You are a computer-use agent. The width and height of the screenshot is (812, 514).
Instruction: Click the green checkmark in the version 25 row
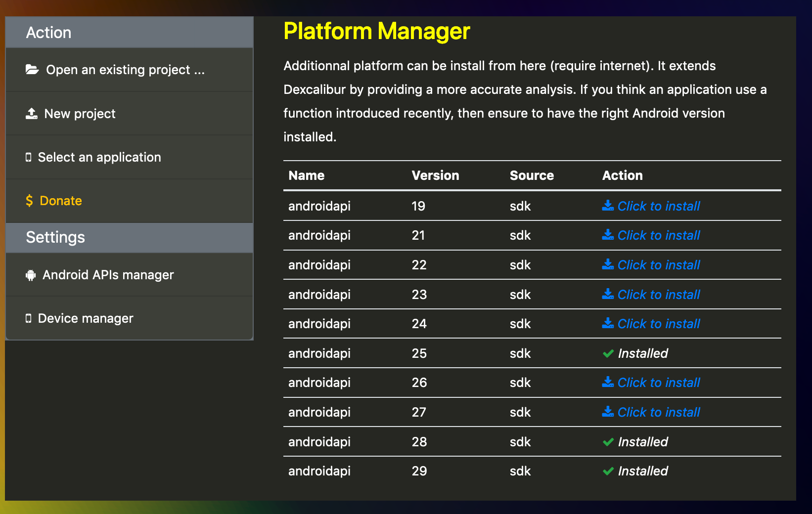(608, 353)
